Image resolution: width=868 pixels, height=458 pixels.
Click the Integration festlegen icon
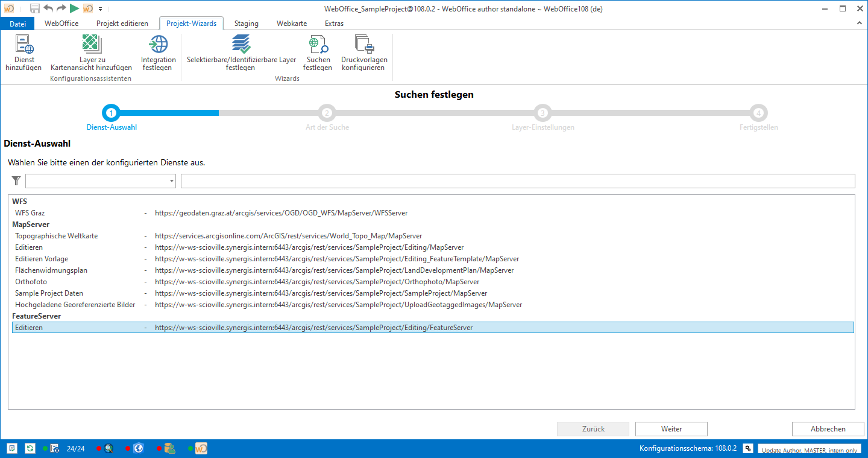(x=159, y=45)
